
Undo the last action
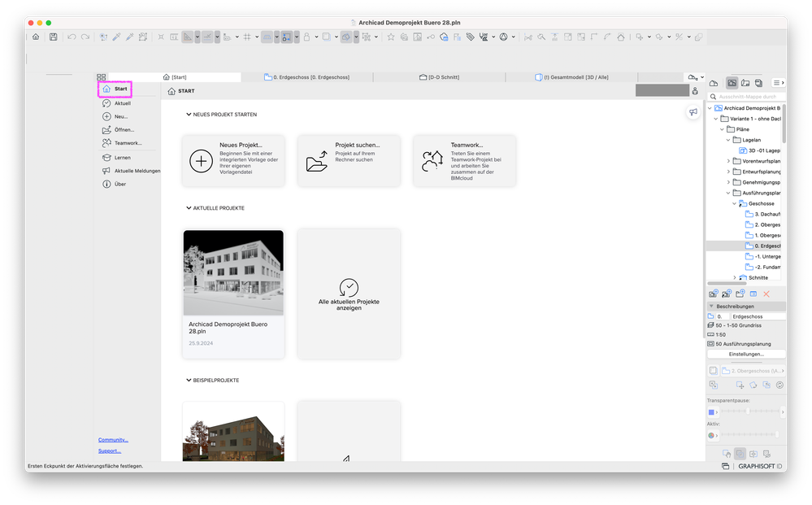coord(72,37)
